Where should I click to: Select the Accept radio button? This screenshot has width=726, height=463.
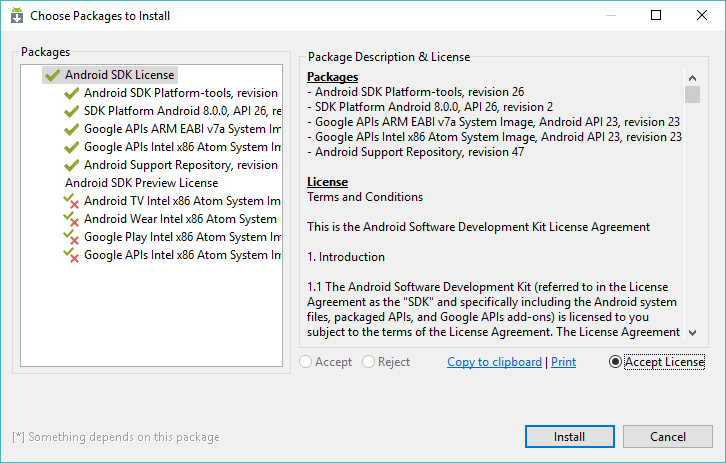point(306,362)
